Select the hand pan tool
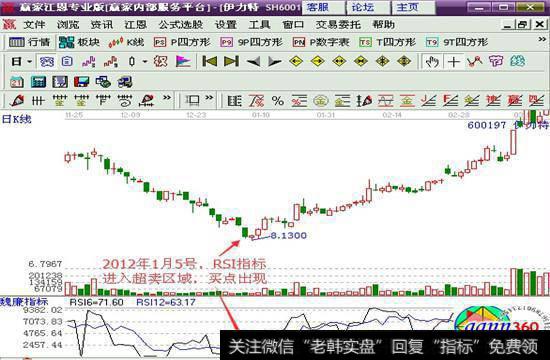Viewport: 550px width, 360px height. click(432, 62)
